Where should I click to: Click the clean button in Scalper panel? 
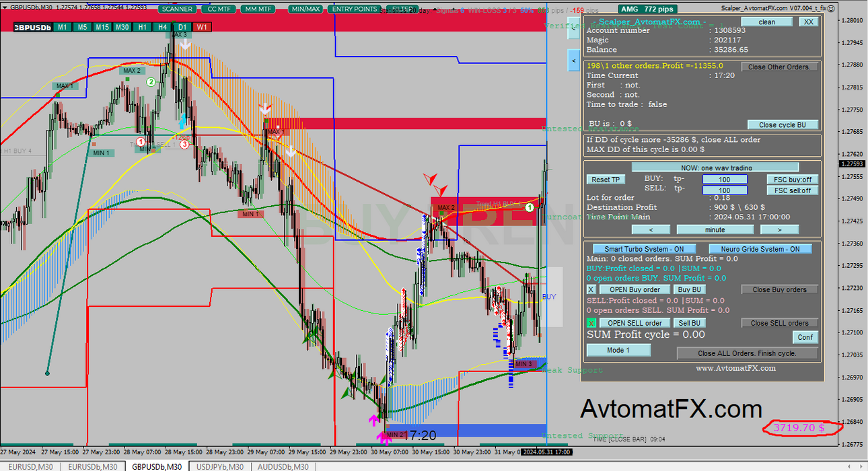tap(766, 22)
